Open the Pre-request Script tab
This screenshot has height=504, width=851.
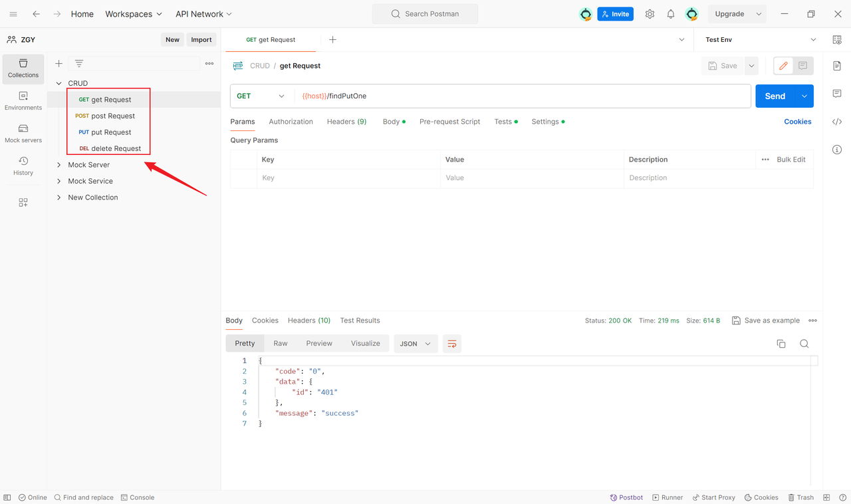tap(449, 122)
